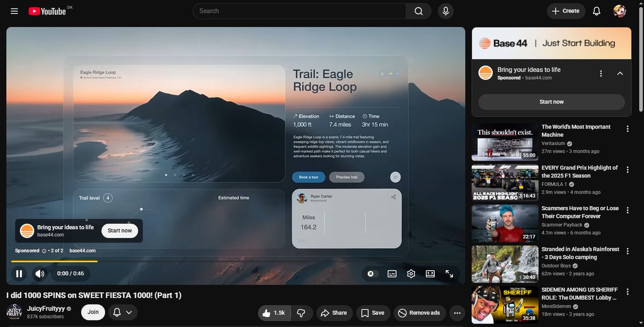Screen dimensions: 644x327
Task: Open World's Most Important Machine thumbnail
Action: coord(505,142)
